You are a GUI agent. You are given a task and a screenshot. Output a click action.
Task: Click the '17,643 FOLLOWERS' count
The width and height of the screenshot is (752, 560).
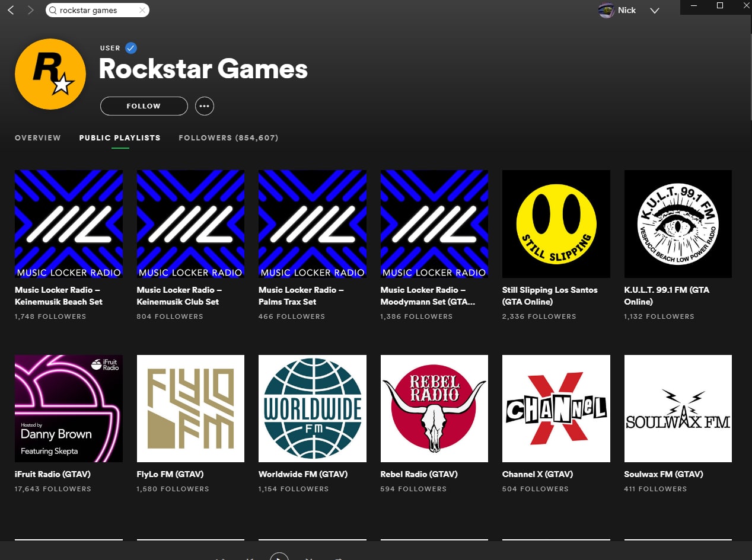coord(53,489)
